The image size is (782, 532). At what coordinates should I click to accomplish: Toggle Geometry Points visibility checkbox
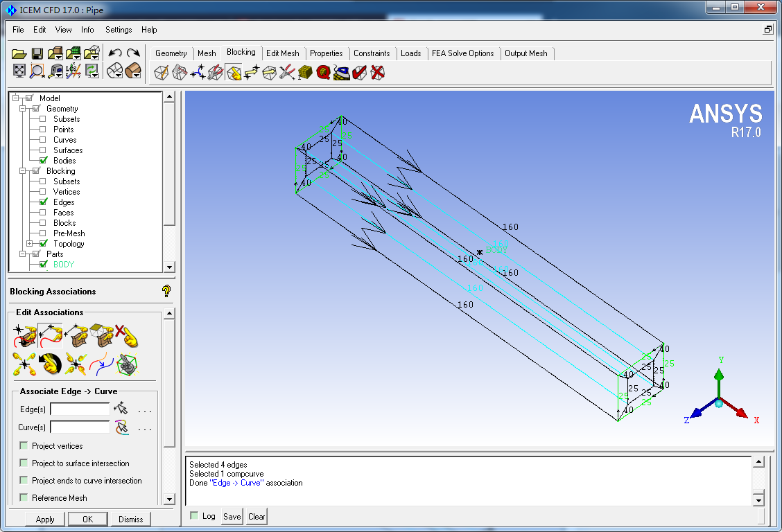(x=43, y=130)
